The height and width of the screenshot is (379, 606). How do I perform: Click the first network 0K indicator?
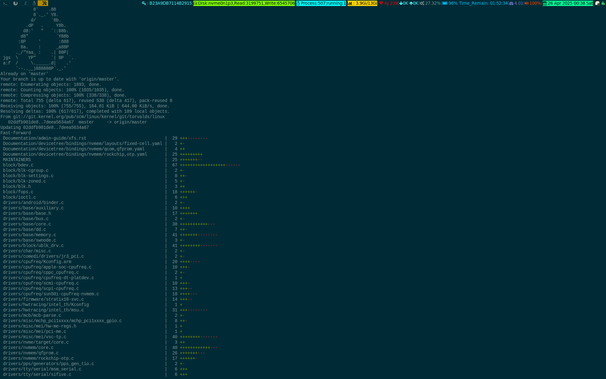403,3
